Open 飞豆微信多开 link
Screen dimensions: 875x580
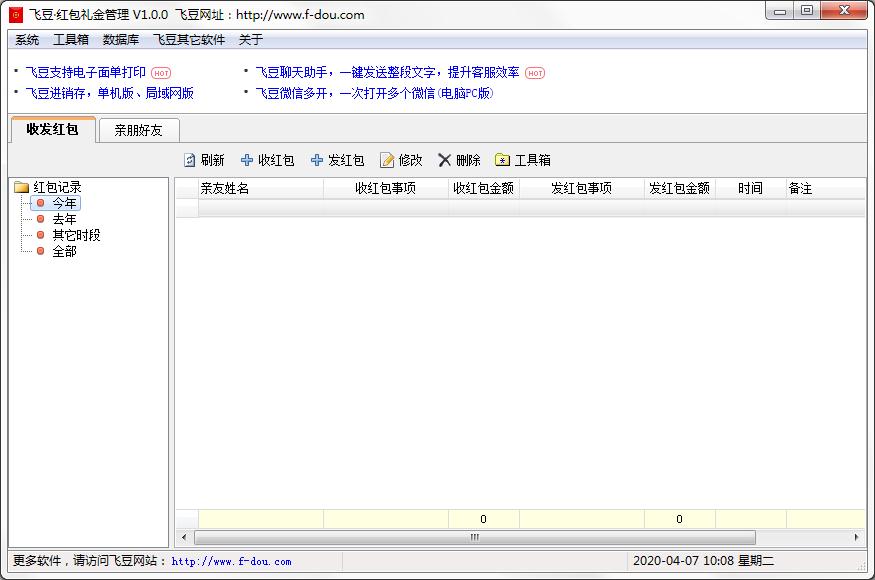(x=374, y=93)
